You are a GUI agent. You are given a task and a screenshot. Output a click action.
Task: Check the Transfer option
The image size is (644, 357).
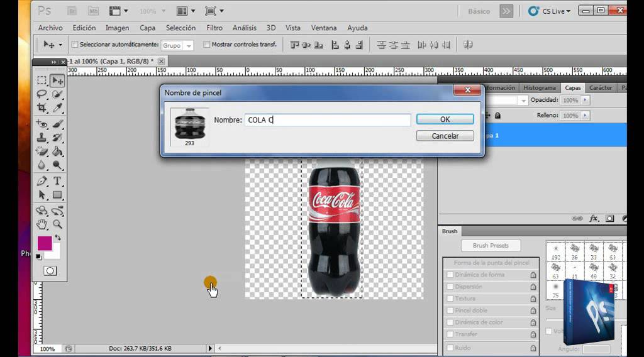(x=450, y=334)
